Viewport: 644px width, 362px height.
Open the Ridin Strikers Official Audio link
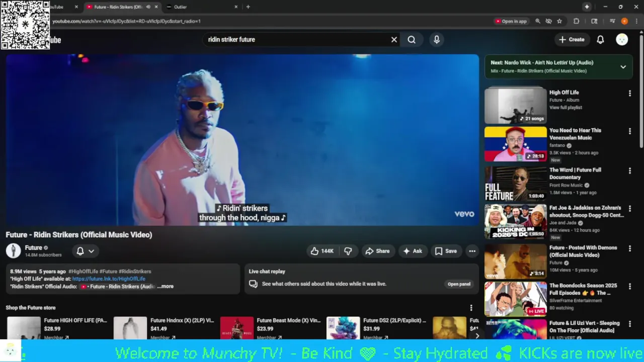(x=118, y=287)
